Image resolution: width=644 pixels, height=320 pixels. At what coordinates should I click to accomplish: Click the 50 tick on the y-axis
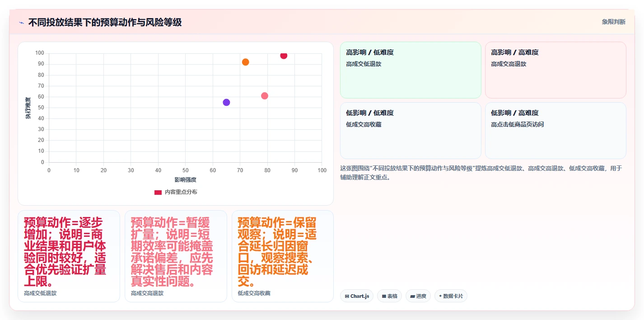tap(41, 108)
